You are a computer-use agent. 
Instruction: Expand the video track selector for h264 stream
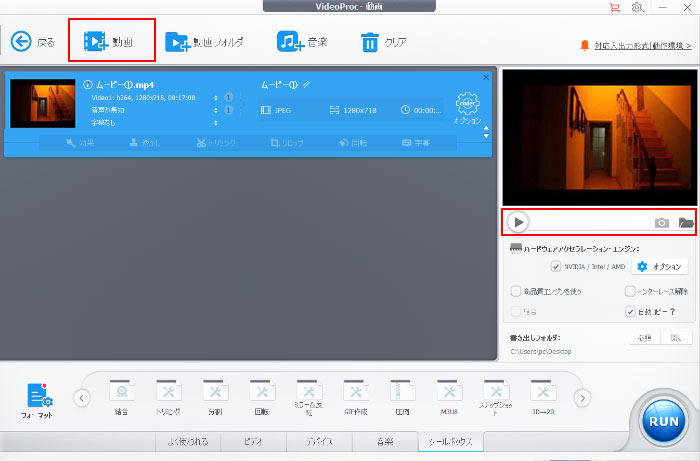pyautogui.click(x=216, y=98)
